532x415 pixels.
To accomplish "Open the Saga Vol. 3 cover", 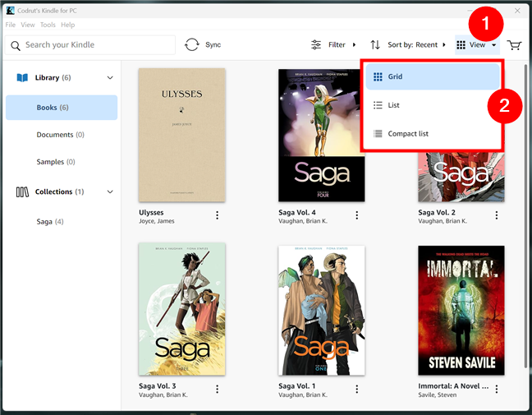I will click(x=182, y=309).
